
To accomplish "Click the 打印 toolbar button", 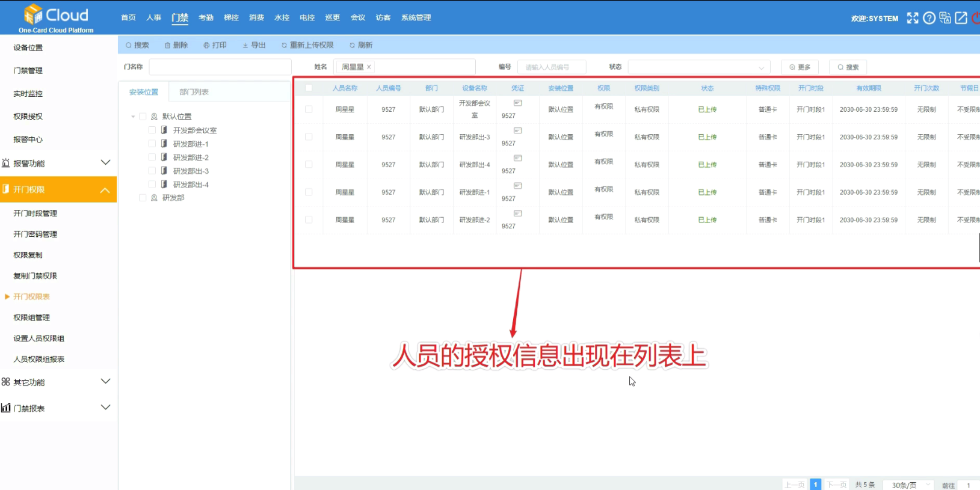I will [215, 45].
